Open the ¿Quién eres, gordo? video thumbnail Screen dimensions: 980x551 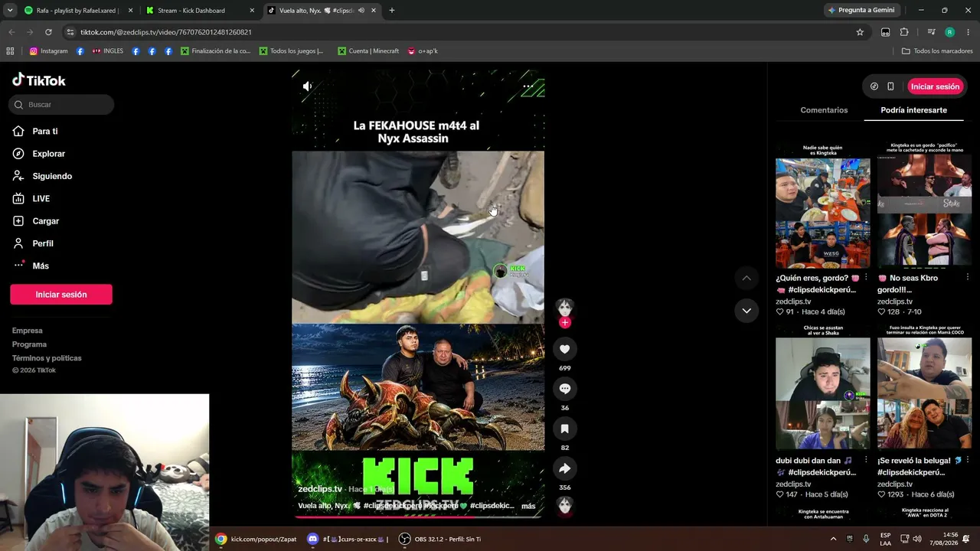pyautogui.click(x=823, y=205)
